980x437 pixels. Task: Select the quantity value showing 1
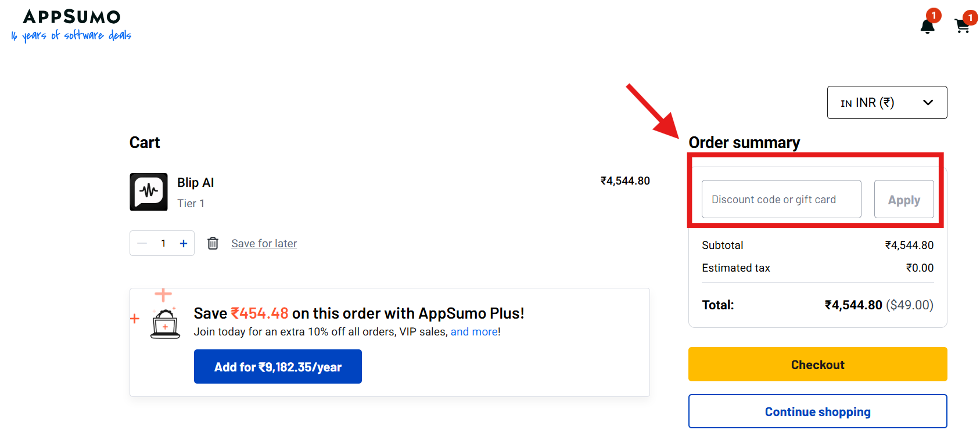(163, 243)
